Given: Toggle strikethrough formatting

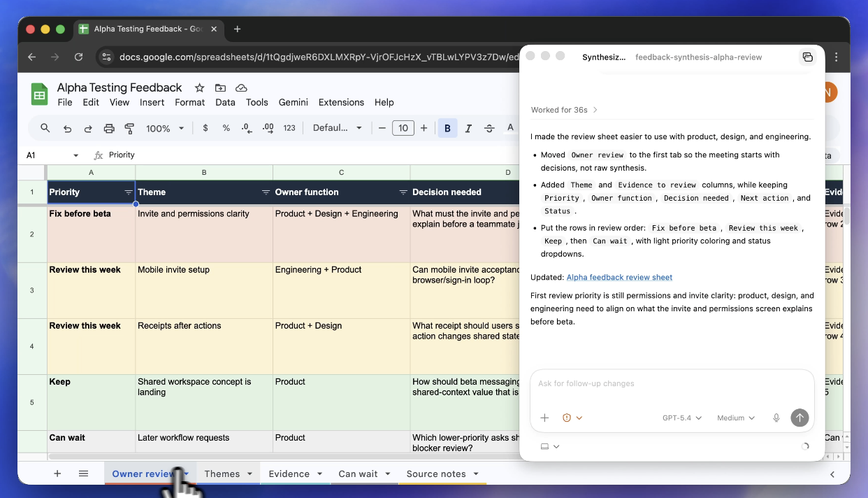Looking at the screenshot, I should pos(489,128).
